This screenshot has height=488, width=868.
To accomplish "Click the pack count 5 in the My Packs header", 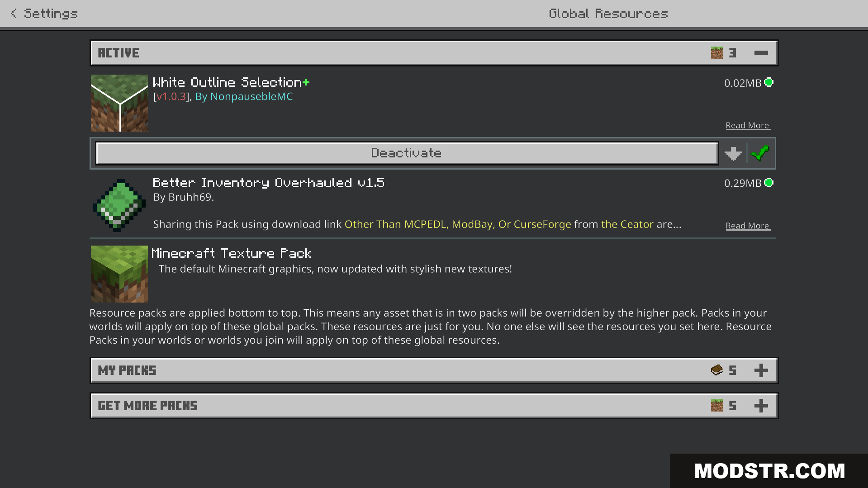I will click(x=733, y=370).
